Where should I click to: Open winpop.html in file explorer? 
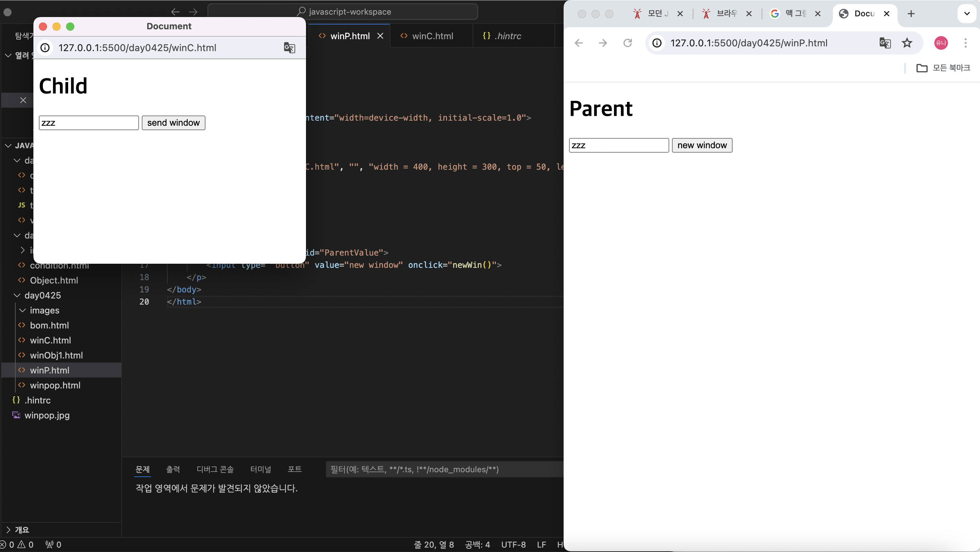55,385
